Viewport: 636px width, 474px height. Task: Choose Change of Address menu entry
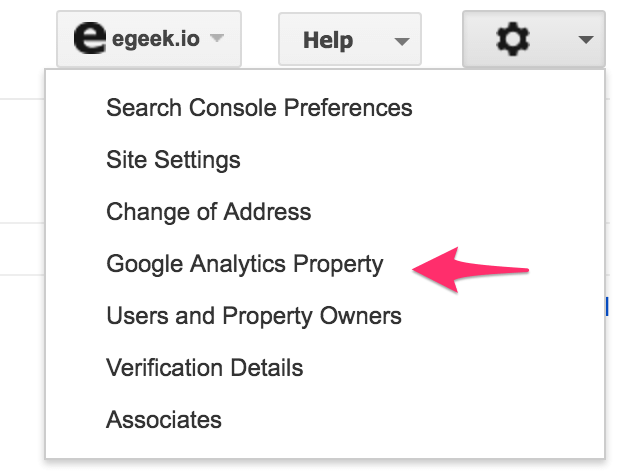point(208,212)
